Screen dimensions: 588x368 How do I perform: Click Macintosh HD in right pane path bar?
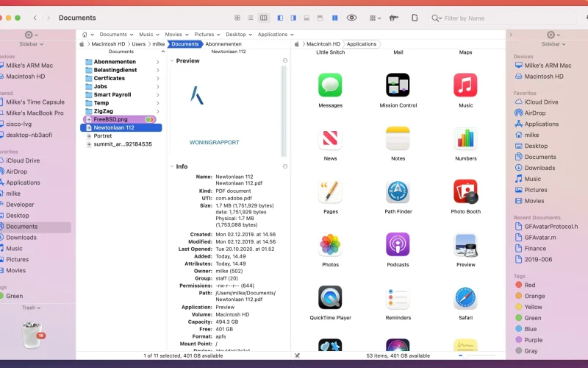click(323, 44)
